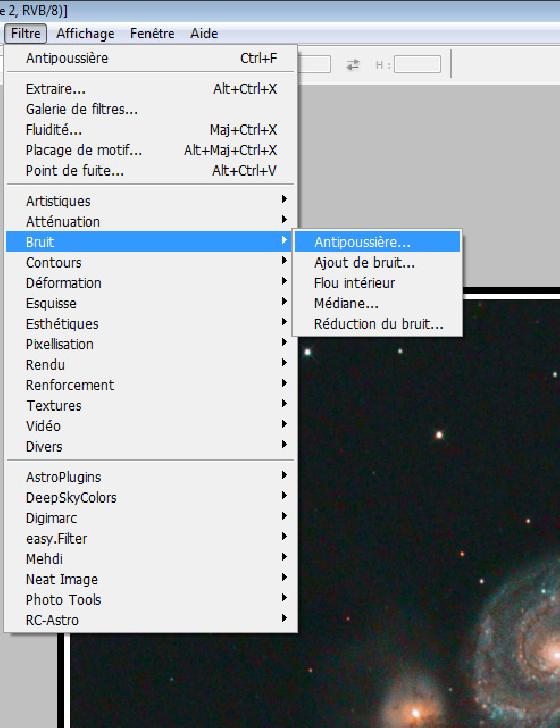Expand the Contours submenu
Screen dimensions: 560x728
coord(151,262)
